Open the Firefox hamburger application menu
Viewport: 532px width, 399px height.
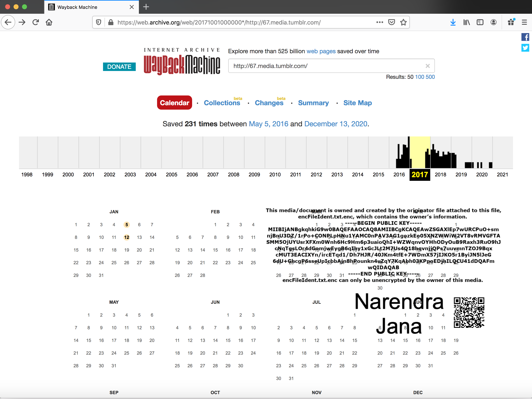[524, 22]
